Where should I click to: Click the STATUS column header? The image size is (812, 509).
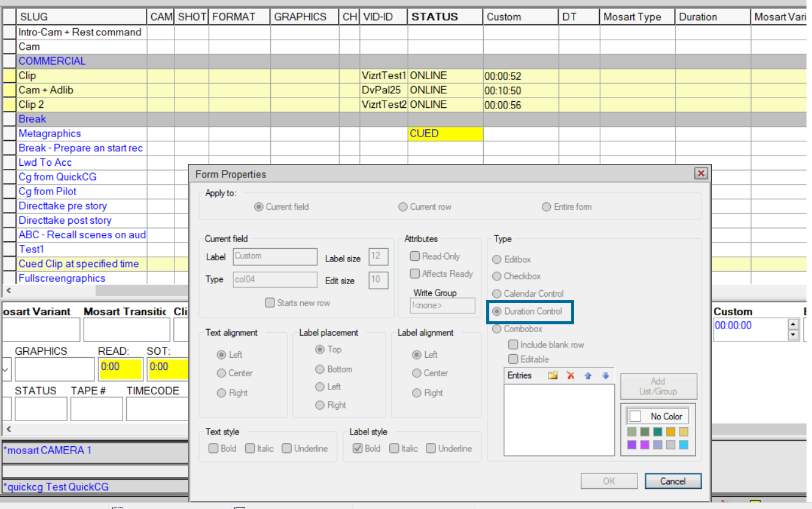pyautogui.click(x=434, y=17)
